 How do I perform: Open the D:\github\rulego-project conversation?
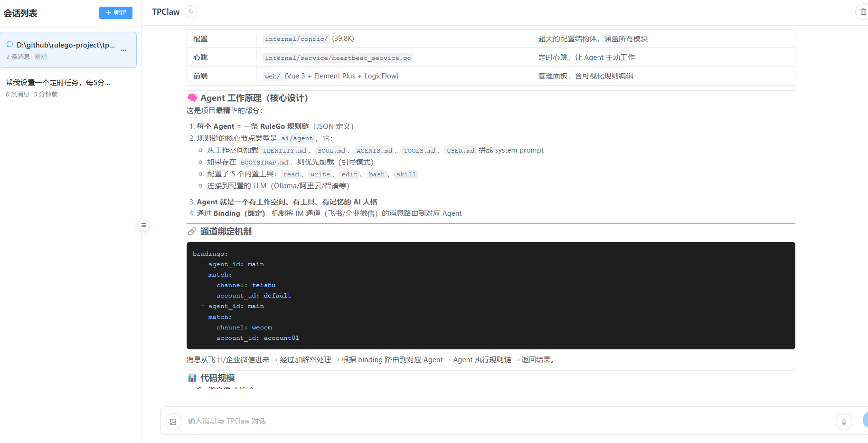[x=68, y=50]
